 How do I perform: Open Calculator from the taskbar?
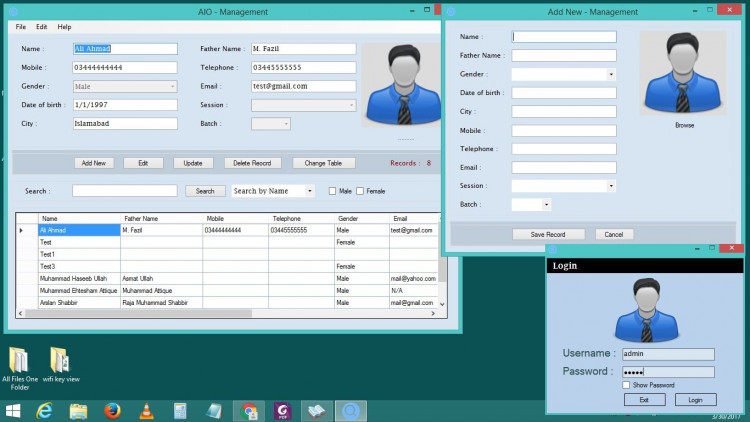(x=180, y=411)
